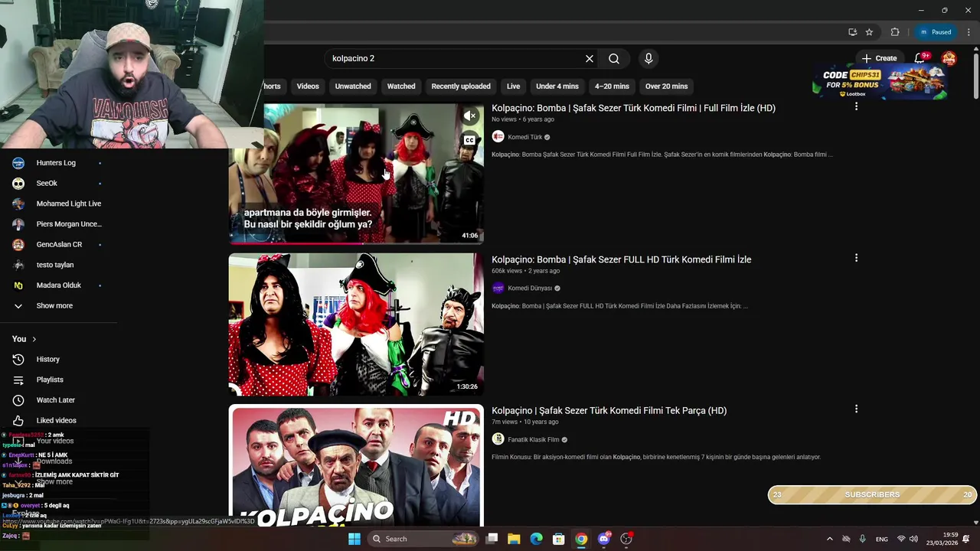Open the Windows Start menu

(x=354, y=539)
